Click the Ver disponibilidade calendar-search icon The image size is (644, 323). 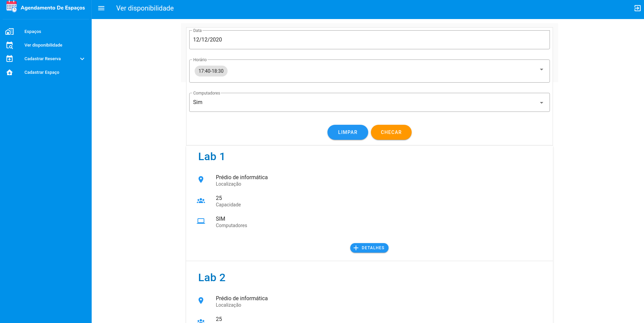pyautogui.click(x=10, y=45)
